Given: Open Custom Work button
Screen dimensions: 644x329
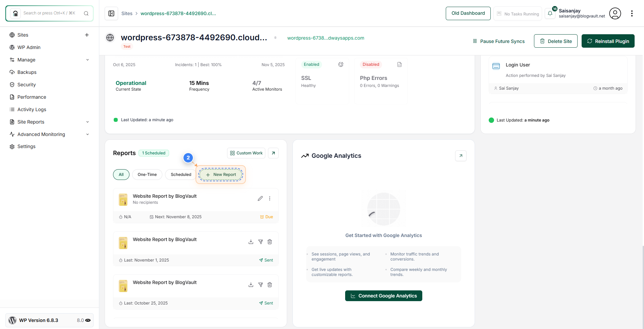Looking at the screenshot, I should point(246,153).
